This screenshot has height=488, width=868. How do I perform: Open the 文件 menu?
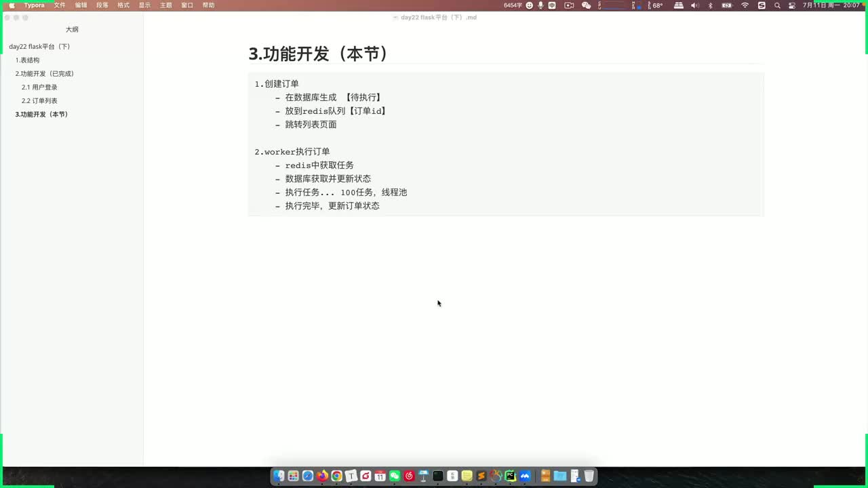(x=60, y=5)
